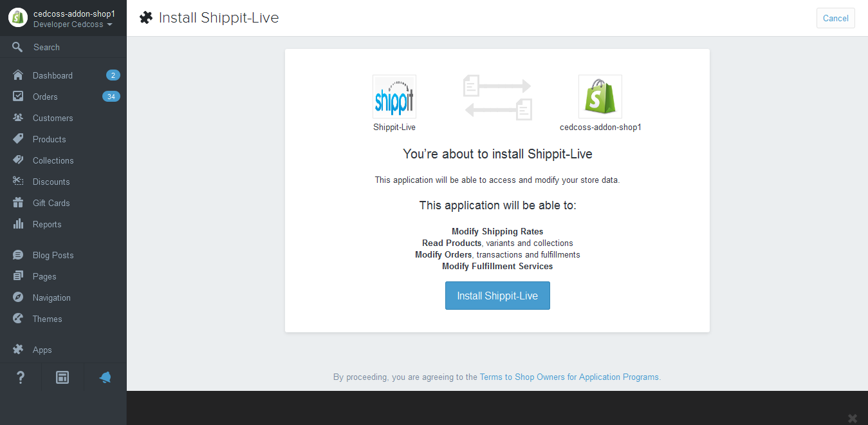Open Pages section
Screen dimensions: 868x425
[44, 276]
